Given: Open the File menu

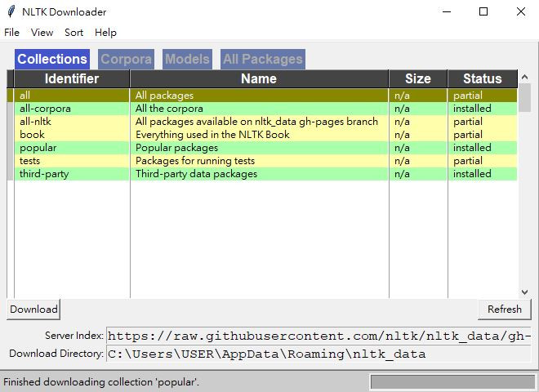Looking at the screenshot, I should [x=11, y=33].
